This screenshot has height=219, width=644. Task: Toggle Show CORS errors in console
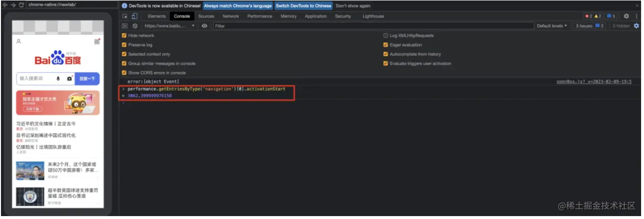[x=124, y=73]
